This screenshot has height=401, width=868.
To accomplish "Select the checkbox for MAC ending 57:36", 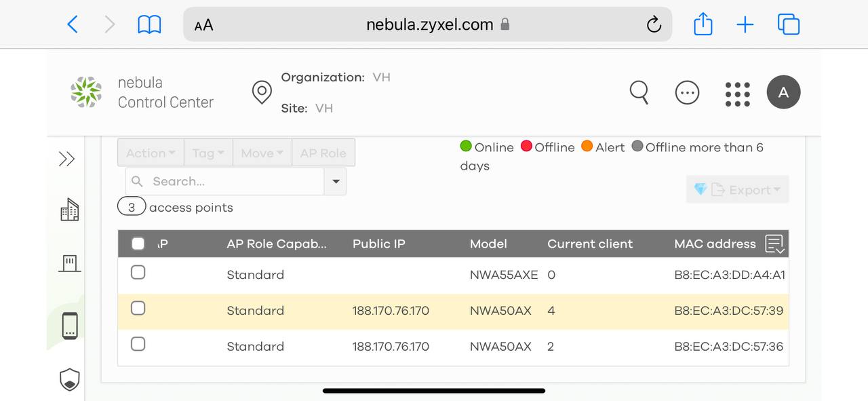I will coord(138,344).
